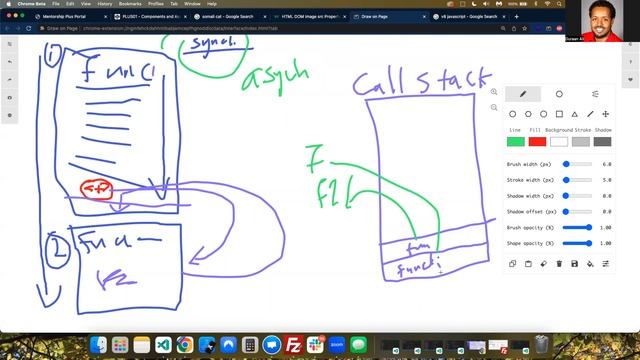Pick the triangle shape tool

click(x=575, y=114)
